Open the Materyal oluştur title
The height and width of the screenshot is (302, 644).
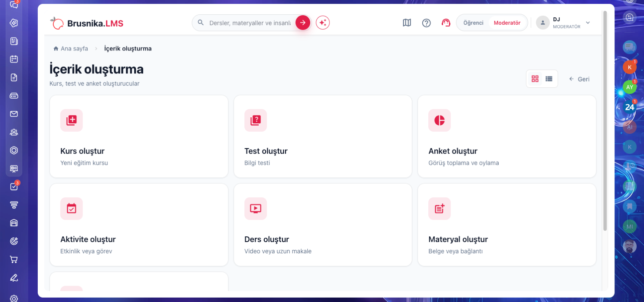click(458, 239)
